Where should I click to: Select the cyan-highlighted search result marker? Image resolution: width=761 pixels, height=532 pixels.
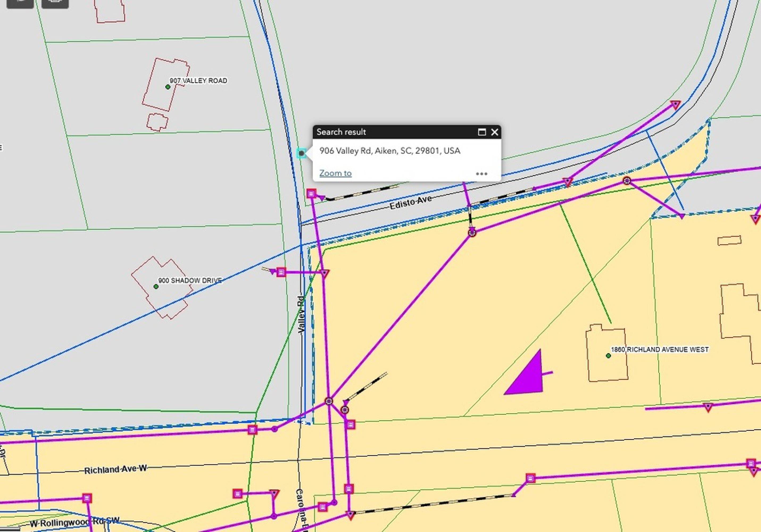coord(301,153)
